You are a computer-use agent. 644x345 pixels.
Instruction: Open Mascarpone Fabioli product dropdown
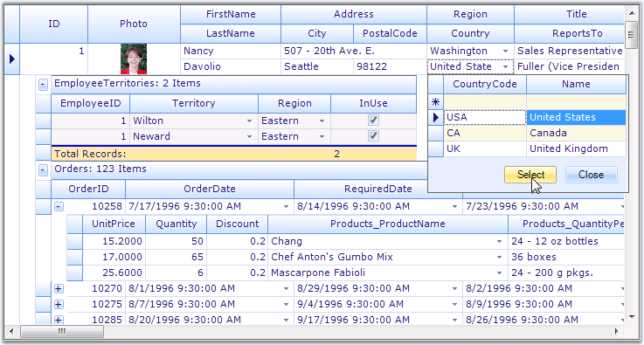(x=500, y=273)
